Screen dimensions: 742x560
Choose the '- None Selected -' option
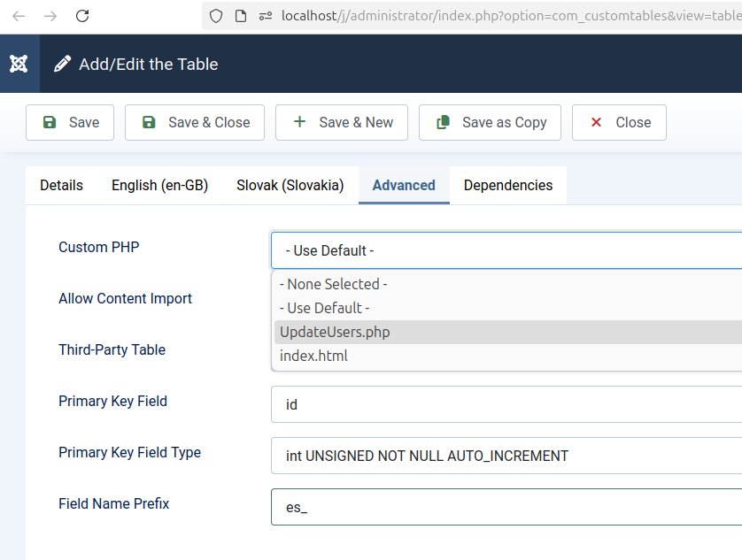click(x=333, y=284)
